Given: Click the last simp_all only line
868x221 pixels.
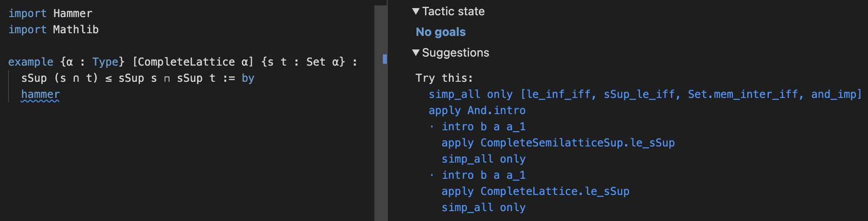Looking at the screenshot, I should (483, 208).
